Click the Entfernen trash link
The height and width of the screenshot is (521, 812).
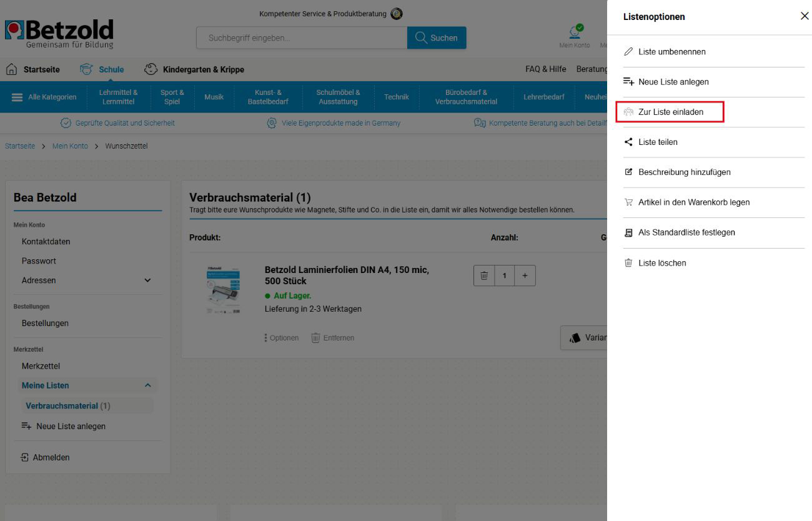click(333, 338)
